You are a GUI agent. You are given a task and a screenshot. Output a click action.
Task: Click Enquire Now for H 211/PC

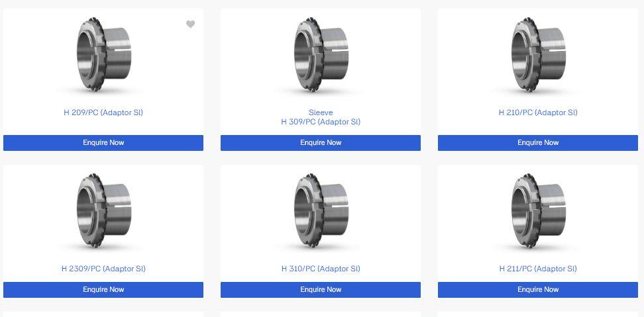click(538, 289)
